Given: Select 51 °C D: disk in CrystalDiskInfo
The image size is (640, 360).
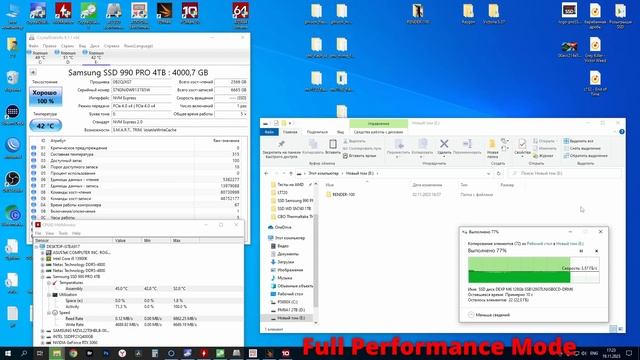Looking at the screenshot, I should 68,57.
